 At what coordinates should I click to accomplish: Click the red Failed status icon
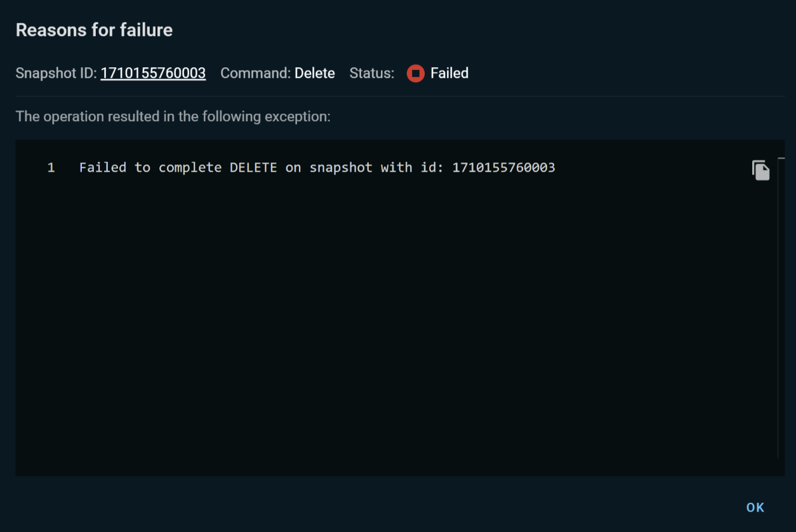(x=415, y=74)
